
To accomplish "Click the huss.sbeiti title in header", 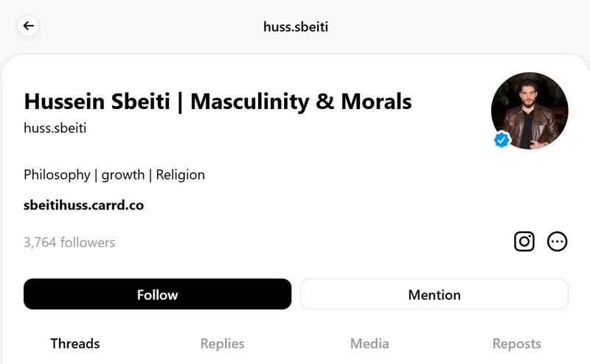I will tap(296, 27).
